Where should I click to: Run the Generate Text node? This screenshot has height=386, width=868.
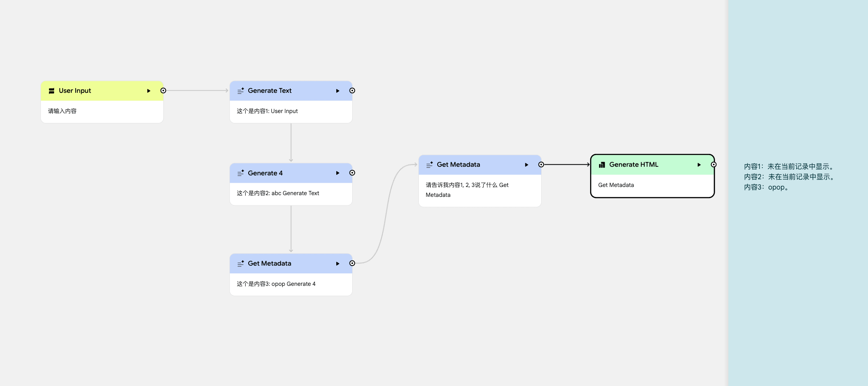point(338,91)
